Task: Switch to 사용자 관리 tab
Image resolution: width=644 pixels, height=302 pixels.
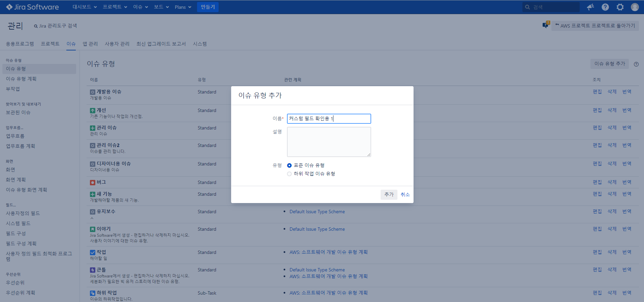Action: pos(117,44)
